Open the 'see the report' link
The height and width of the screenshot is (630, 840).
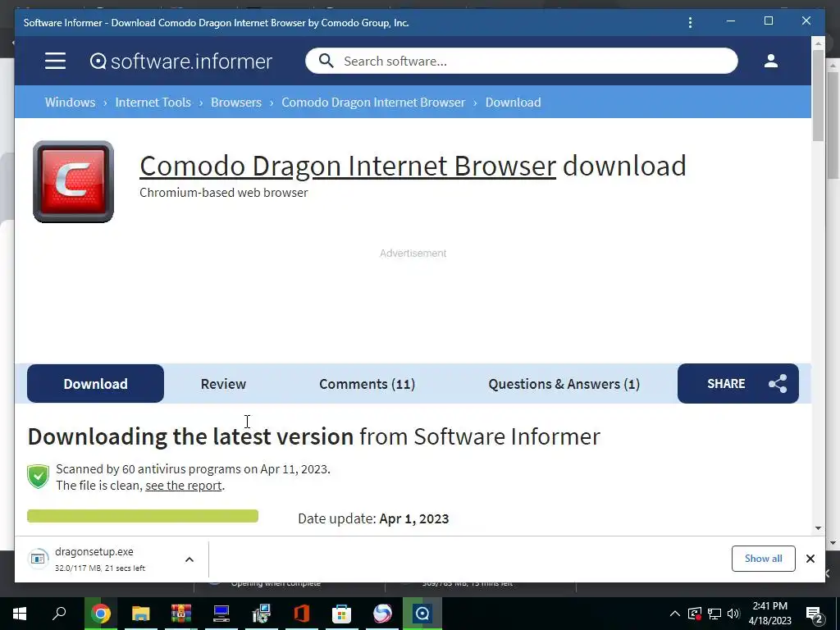tap(183, 486)
